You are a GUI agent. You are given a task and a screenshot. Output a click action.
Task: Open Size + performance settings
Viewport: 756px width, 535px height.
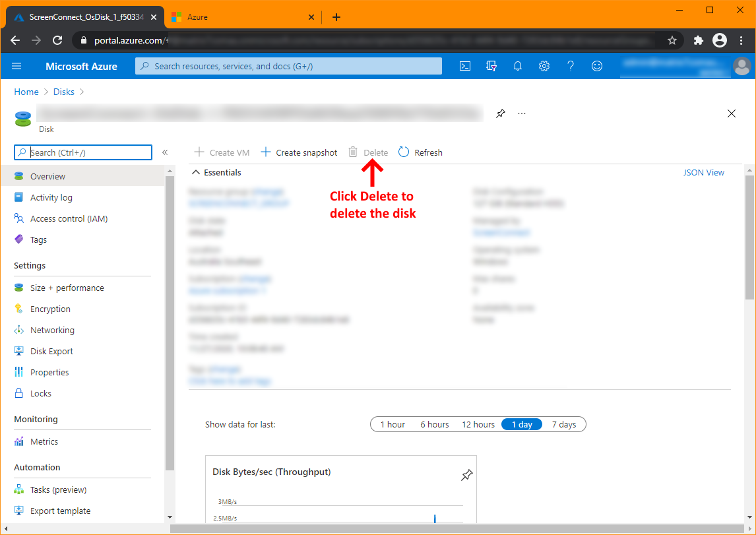click(82, 288)
